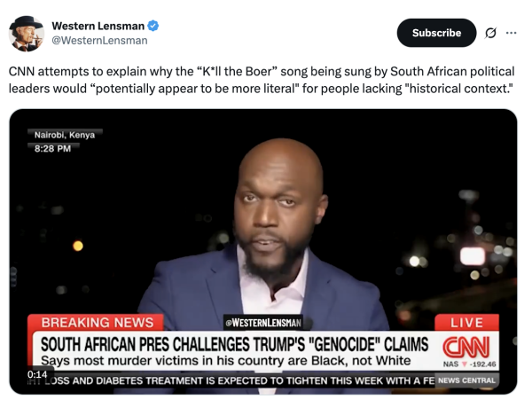Click the "Genocide" claims headline chyron

(235, 344)
